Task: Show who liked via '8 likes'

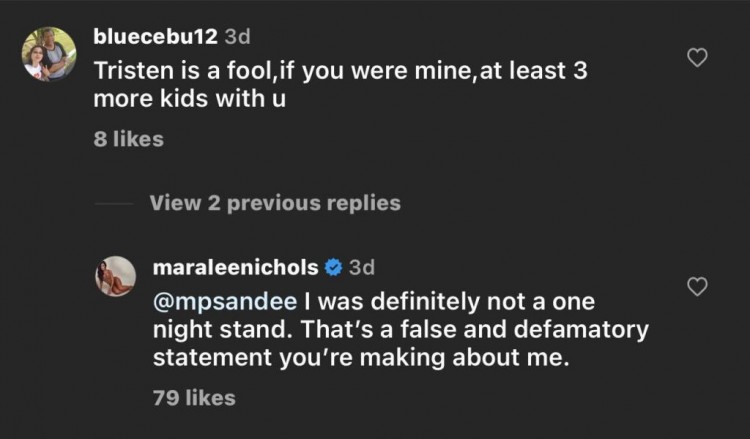Action: [x=128, y=139]
